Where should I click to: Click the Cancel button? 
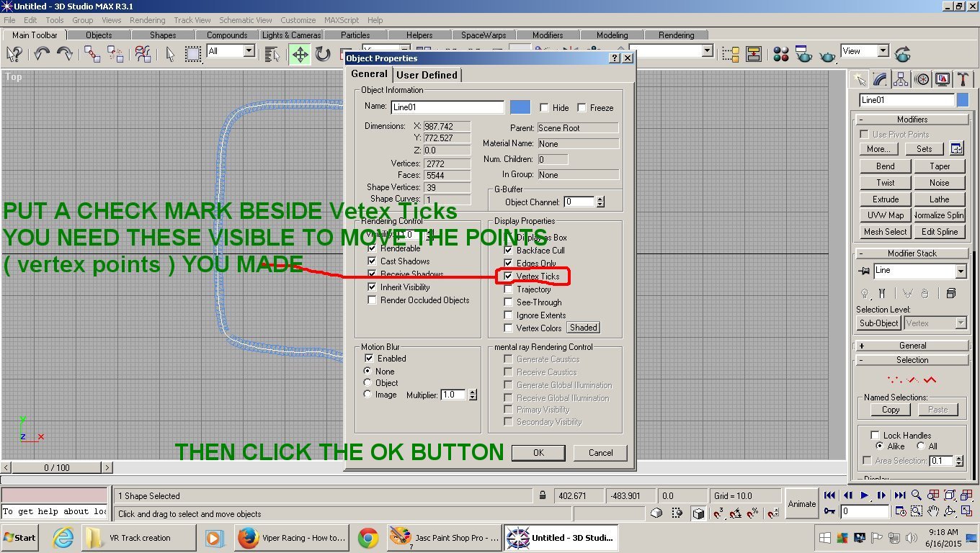pyautogui.click(x=600, y=453)
